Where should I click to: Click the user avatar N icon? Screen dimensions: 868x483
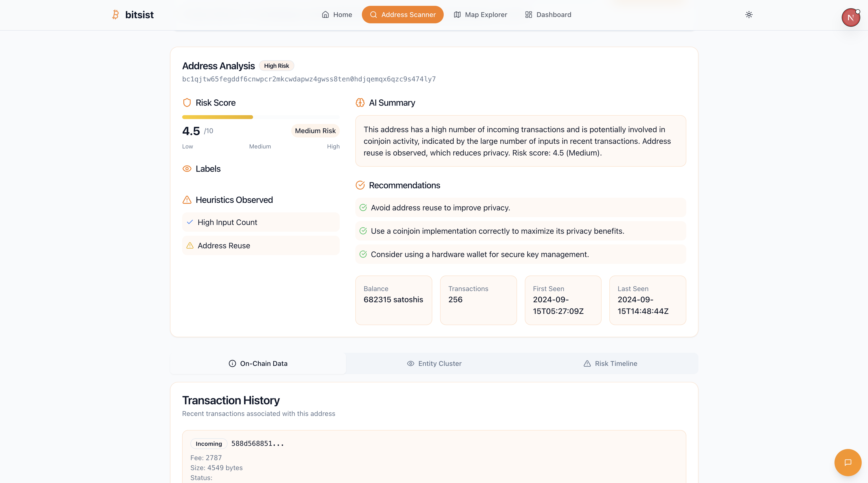[851, 17]
